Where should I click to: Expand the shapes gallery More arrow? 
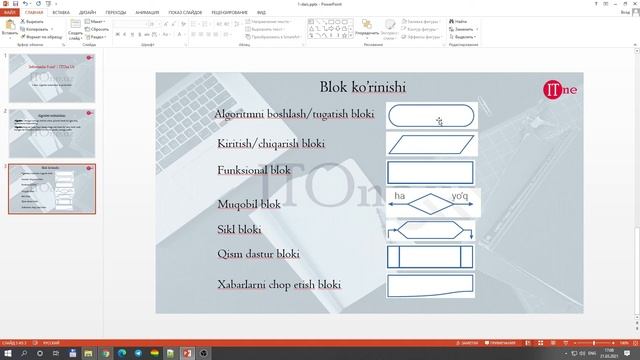351,36
